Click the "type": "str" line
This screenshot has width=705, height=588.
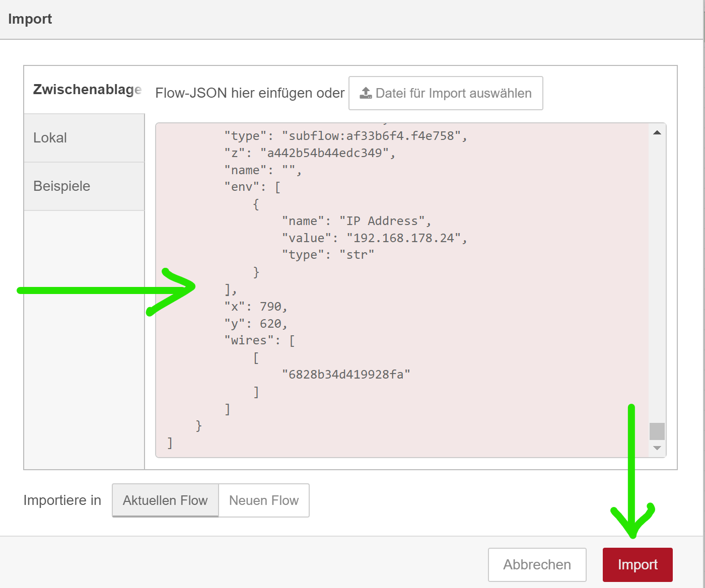328,255
